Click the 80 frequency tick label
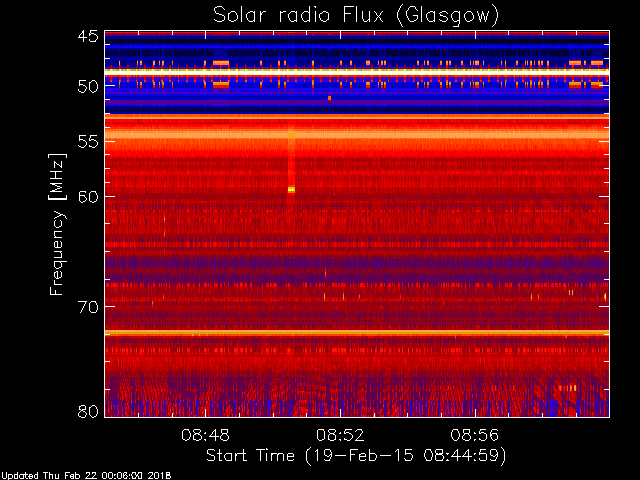640x480 pixels. [88, 411]
